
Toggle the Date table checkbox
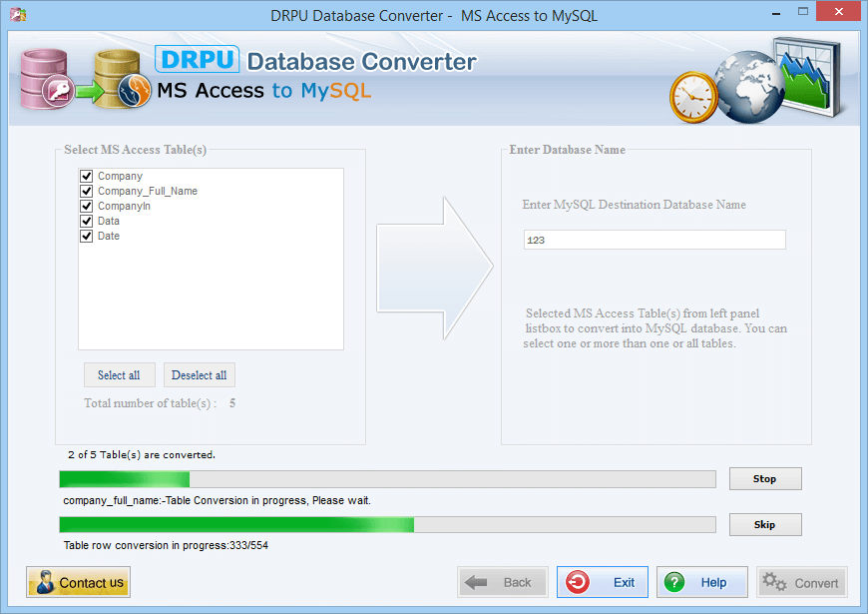pyautogui.click(x=87, y=236)
